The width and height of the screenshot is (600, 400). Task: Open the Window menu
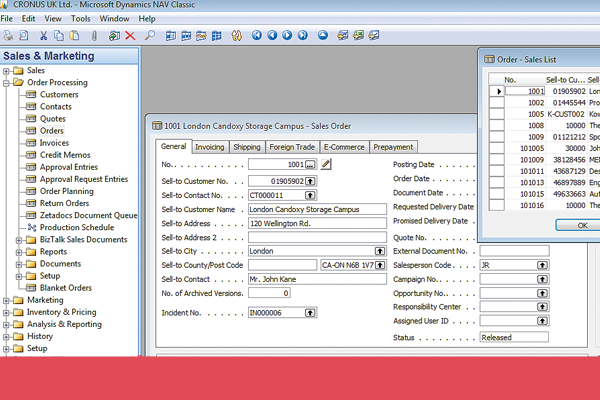point(114,18)
